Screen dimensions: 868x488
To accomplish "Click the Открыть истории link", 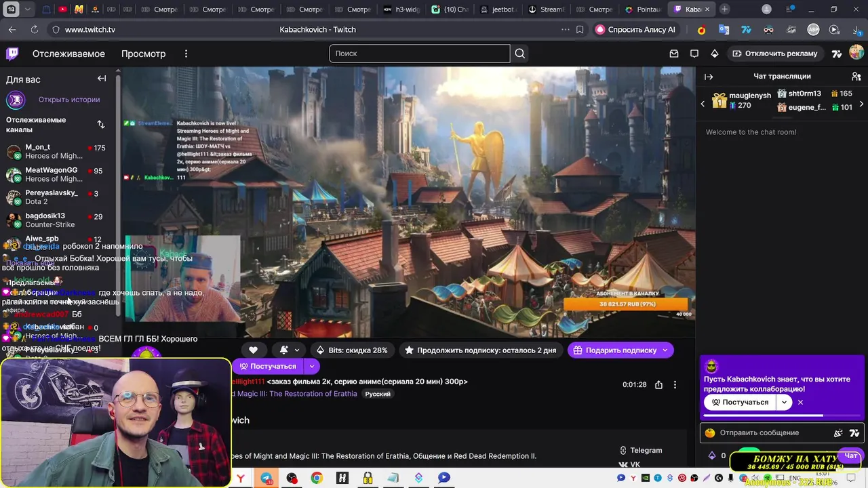I will (69, 100).
